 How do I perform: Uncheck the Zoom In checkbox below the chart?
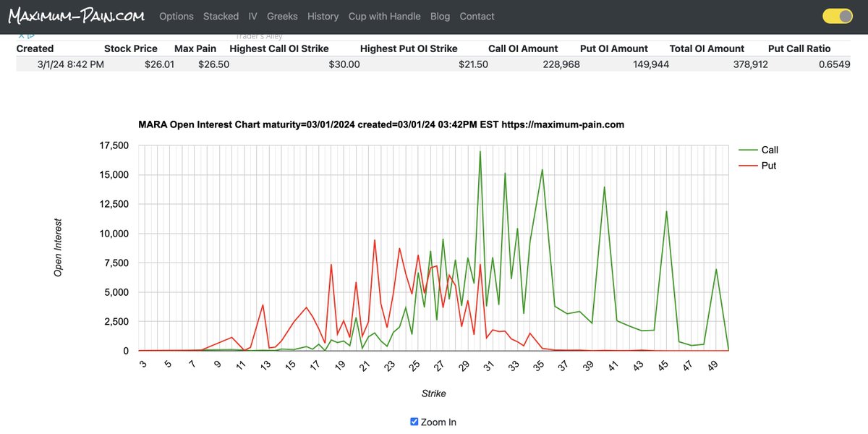tap(414, 421)
